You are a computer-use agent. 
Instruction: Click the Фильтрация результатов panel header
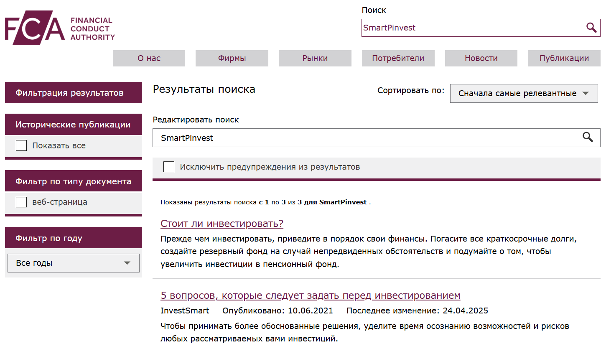pos(73,92)
